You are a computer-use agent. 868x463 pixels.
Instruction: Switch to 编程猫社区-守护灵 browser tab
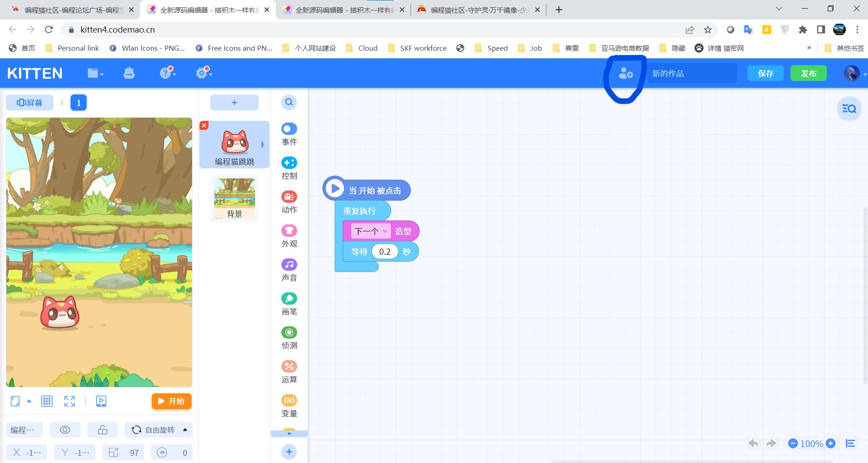coord(479,10)
